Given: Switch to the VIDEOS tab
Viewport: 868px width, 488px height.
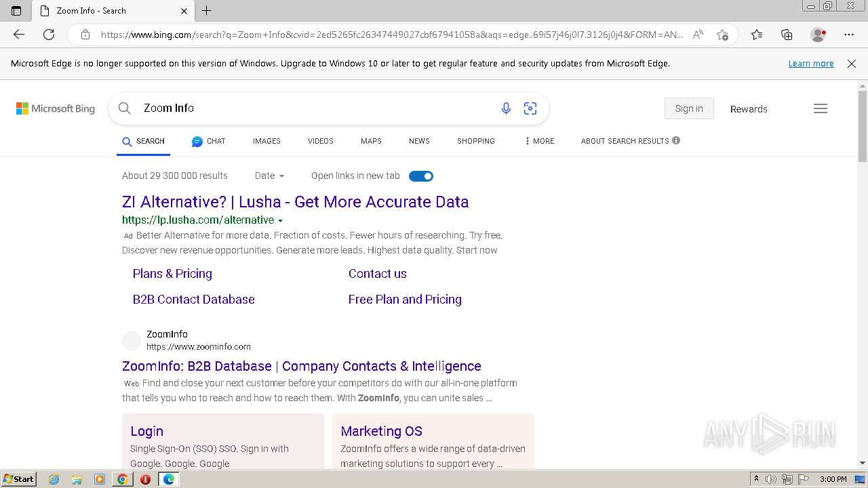Looking at the screenshot, I should (321, 141).
